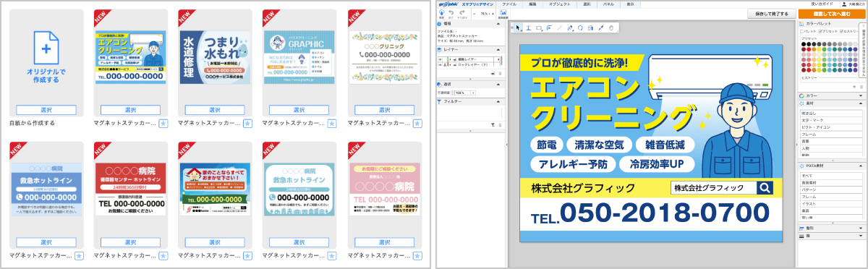Click 選択 under the オリジナルで作成する card

[46, 110]
